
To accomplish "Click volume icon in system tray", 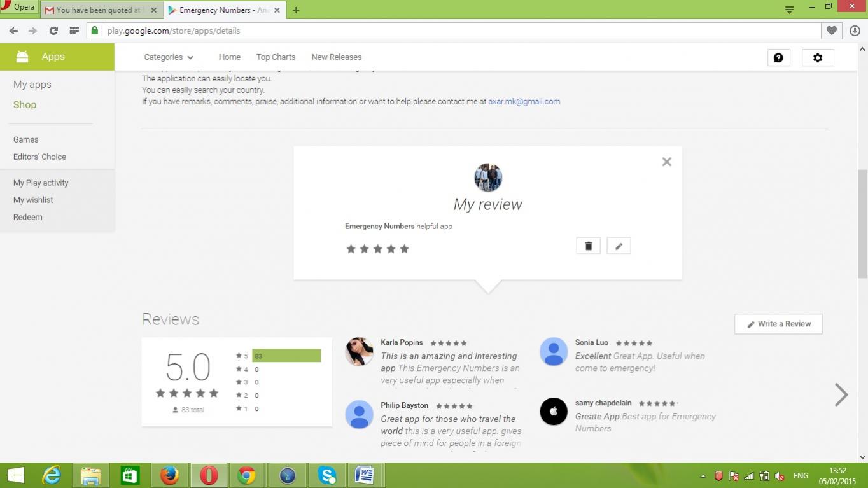I will tap(780, 476).
